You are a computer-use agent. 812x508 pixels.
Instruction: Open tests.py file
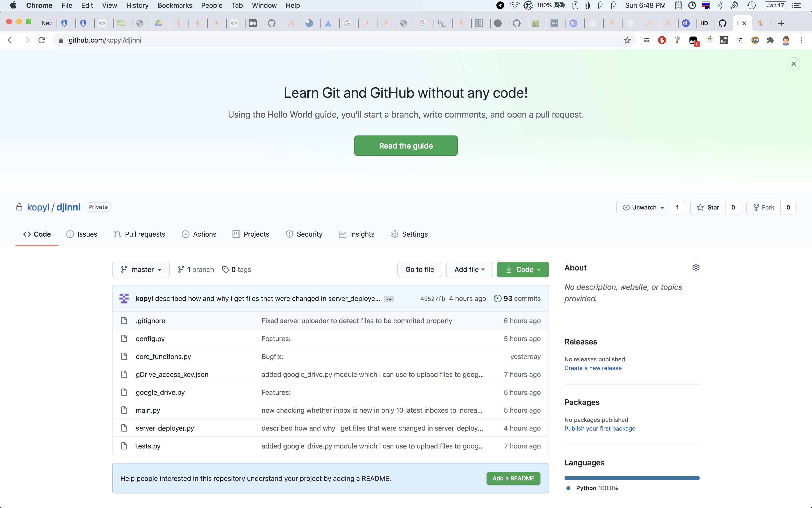pyautogui.click(x=148, y=446)
